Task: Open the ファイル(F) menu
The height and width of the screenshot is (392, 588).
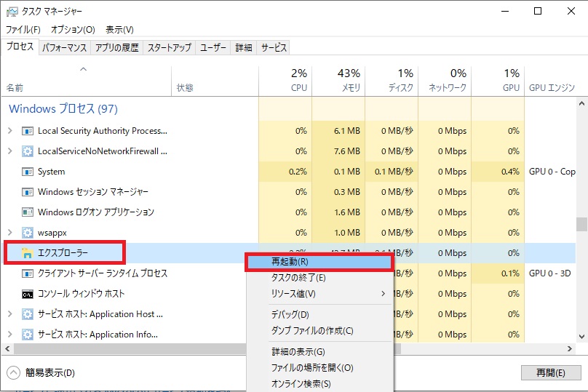Action: [23, 29]
